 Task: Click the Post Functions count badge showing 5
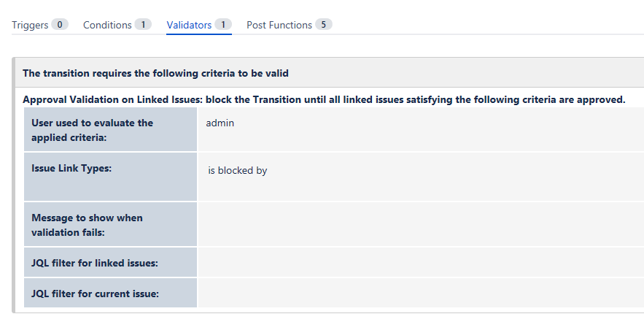click(324, 25)
